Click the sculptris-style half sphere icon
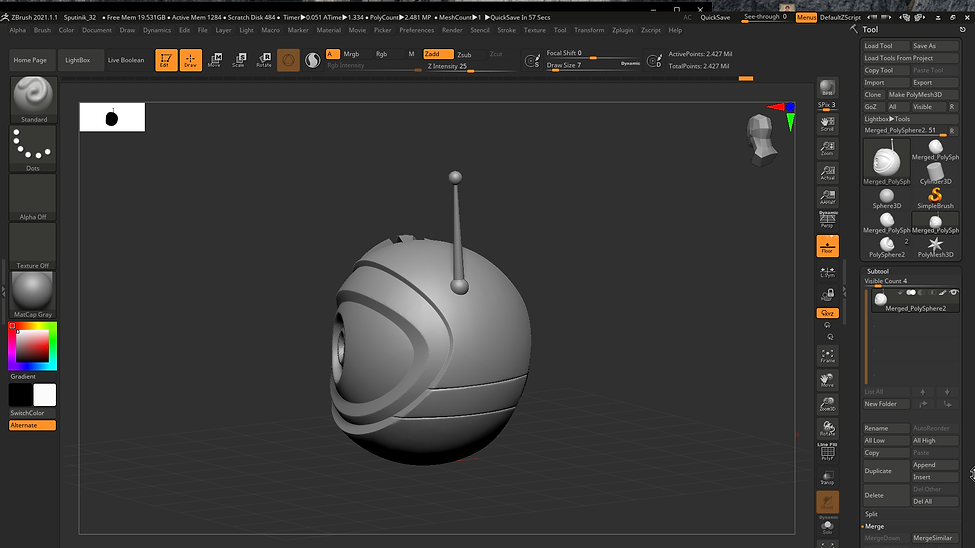The image size is (975, 548). pyautogui.click(x=312, y=60)
